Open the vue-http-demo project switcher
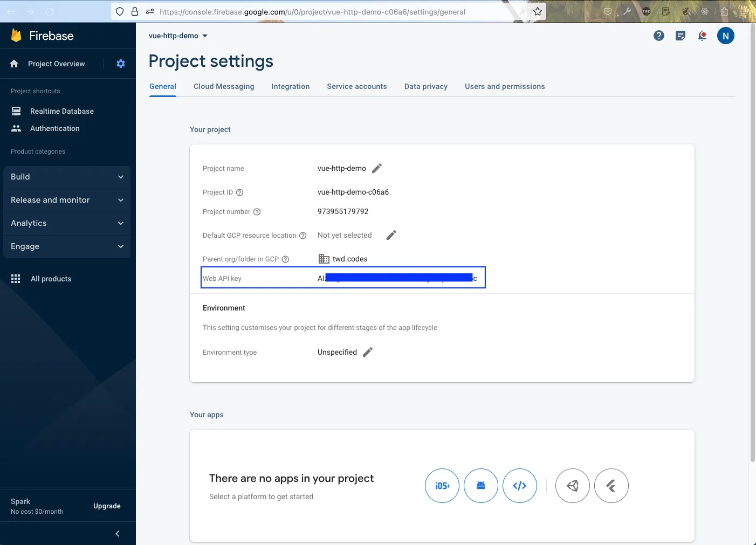This screenshot has height=545, width=756. coord(178,36)
